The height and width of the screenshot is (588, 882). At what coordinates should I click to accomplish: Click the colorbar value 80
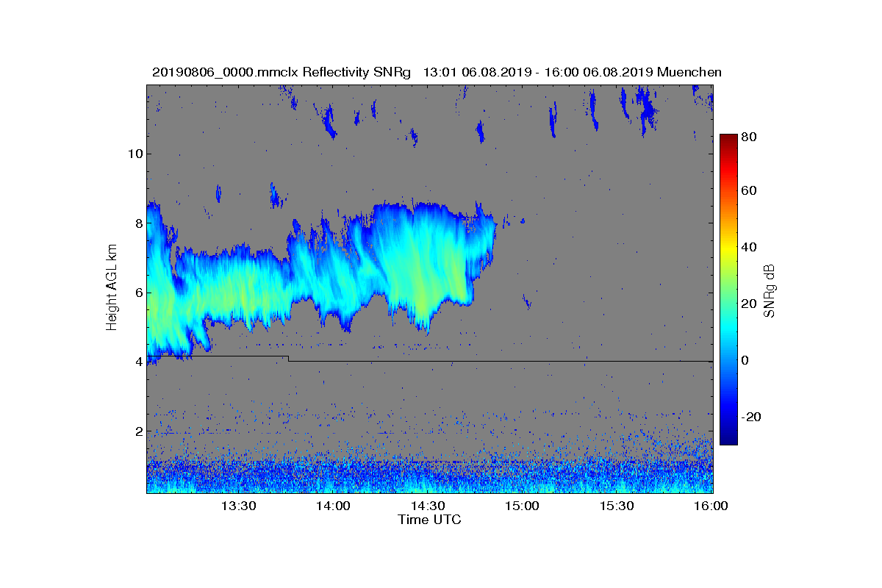750,137
